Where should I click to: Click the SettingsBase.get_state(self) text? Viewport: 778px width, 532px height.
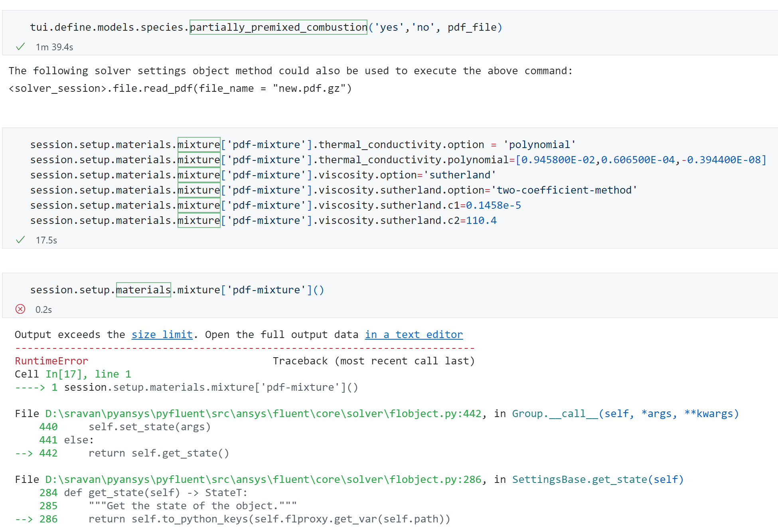598,479
